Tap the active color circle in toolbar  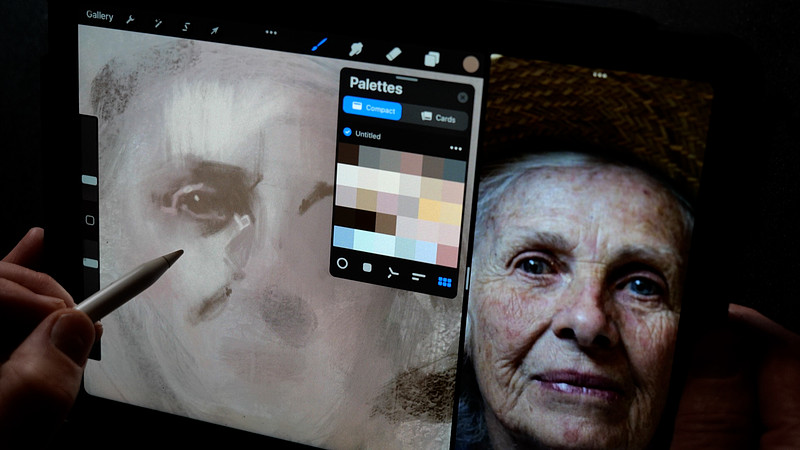(x=470, y=63)
